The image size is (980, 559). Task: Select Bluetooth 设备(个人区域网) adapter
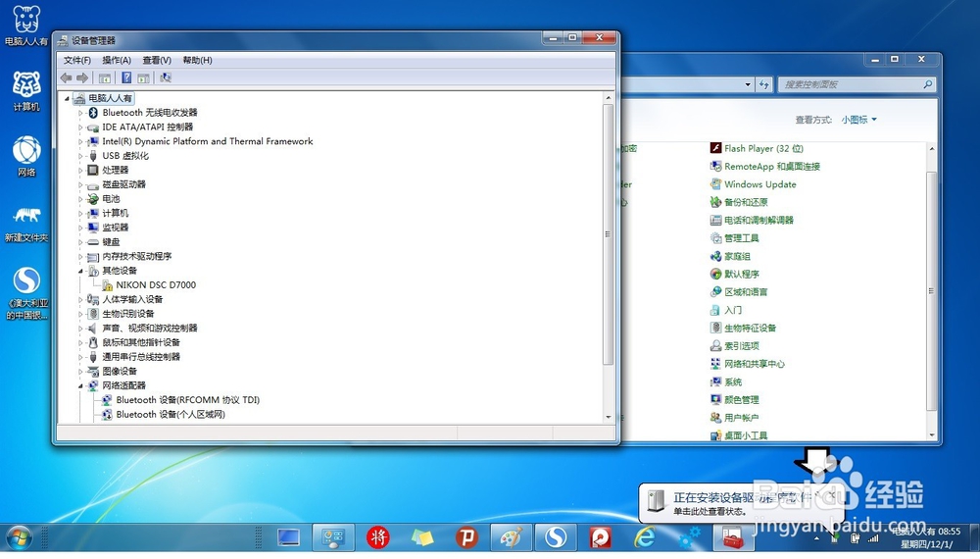pyautogui.click(x=170, y=415)
